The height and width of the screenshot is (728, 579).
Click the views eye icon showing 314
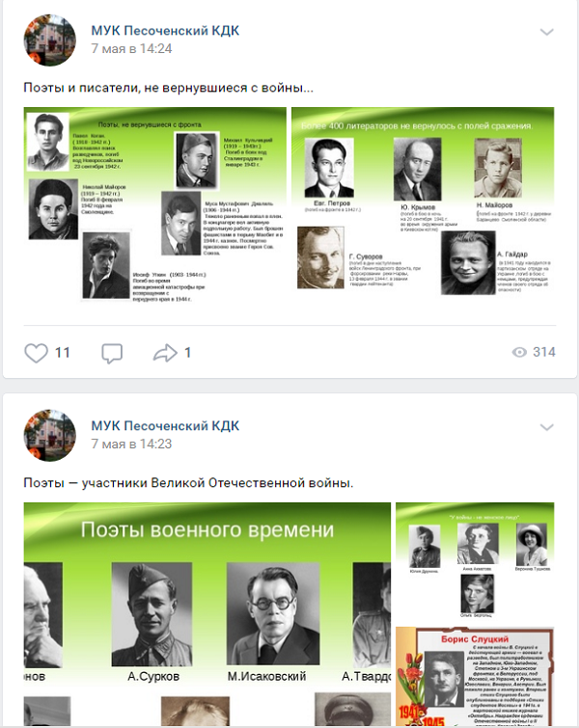point(519,352)
